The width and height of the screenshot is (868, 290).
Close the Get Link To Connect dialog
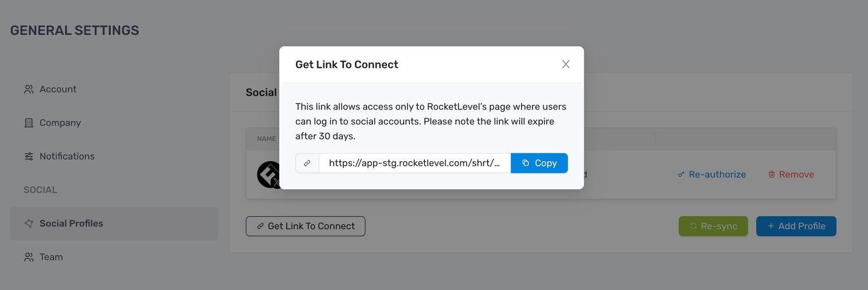coord(566,64)
